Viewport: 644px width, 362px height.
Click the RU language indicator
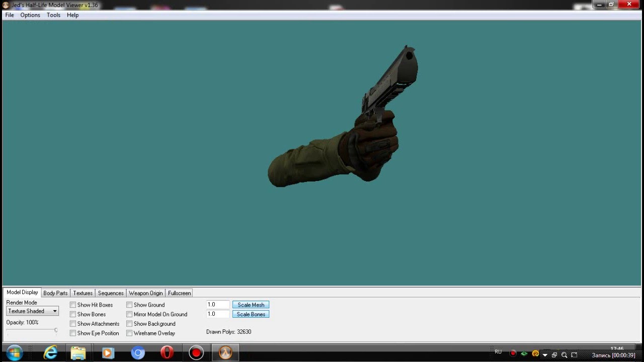498,352
